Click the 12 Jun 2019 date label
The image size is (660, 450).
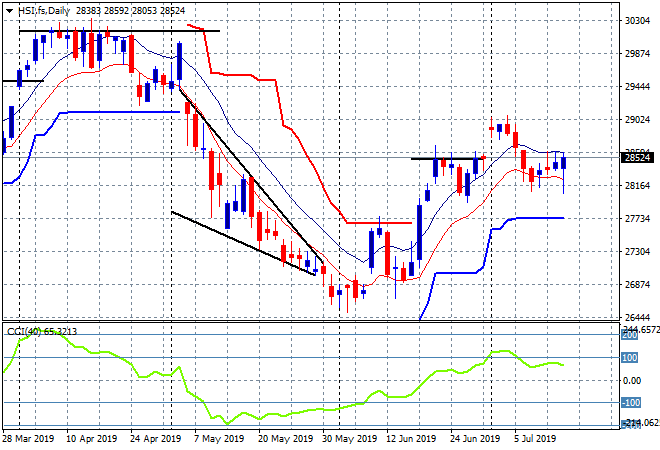[x=411, y=439]
